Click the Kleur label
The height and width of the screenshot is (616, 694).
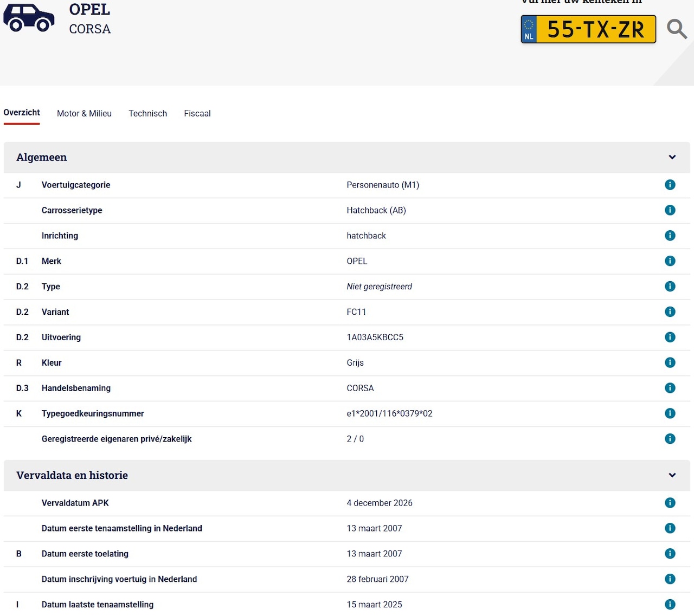coord(52,362)
